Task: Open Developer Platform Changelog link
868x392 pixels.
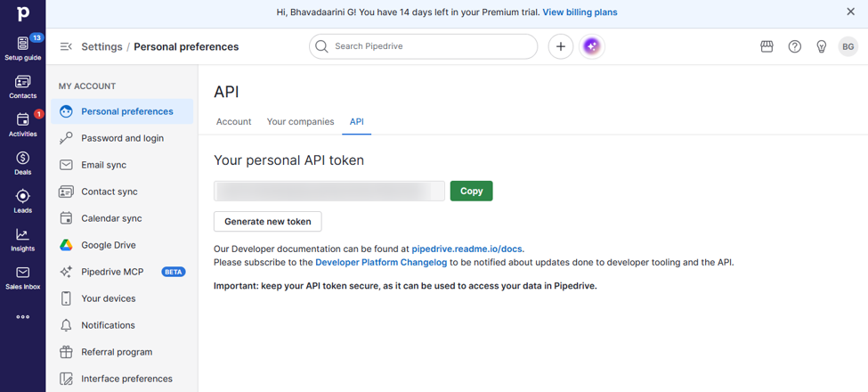Action: (x=381, y=263)
